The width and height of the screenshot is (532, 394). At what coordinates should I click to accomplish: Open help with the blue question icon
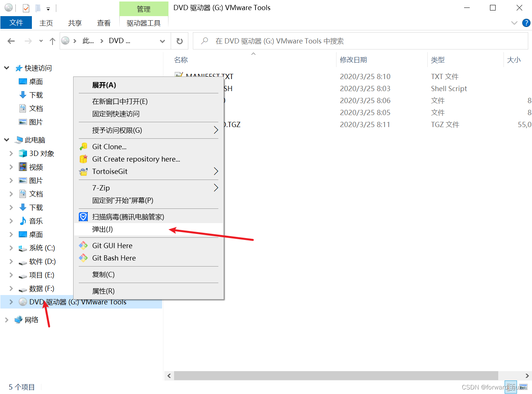coord(526,23)
